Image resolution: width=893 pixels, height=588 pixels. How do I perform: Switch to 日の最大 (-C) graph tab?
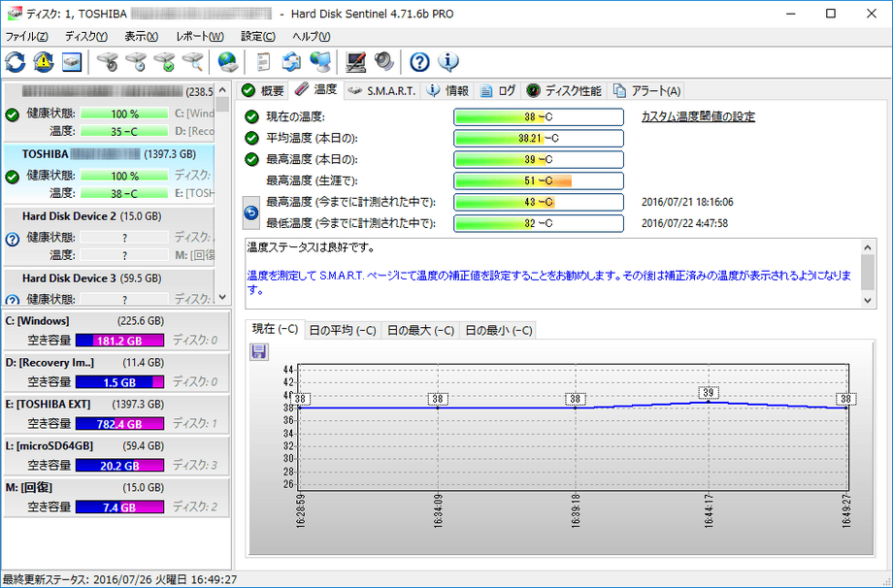pos(420,331)
